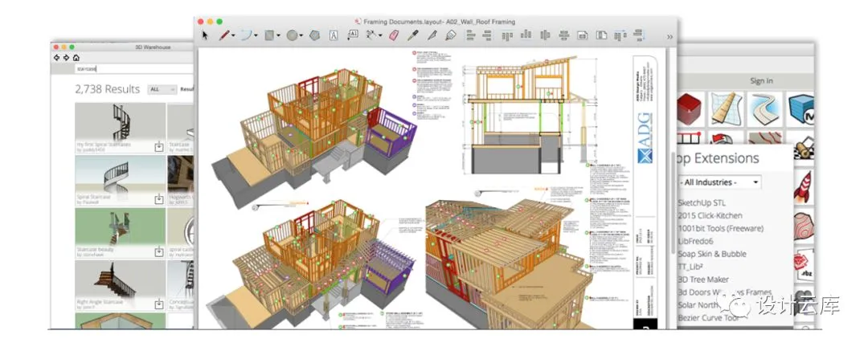This screenshot has width=868, height=343.
Task: Open the Line tool dropdown arrow
Action: (x=233, y=35)
